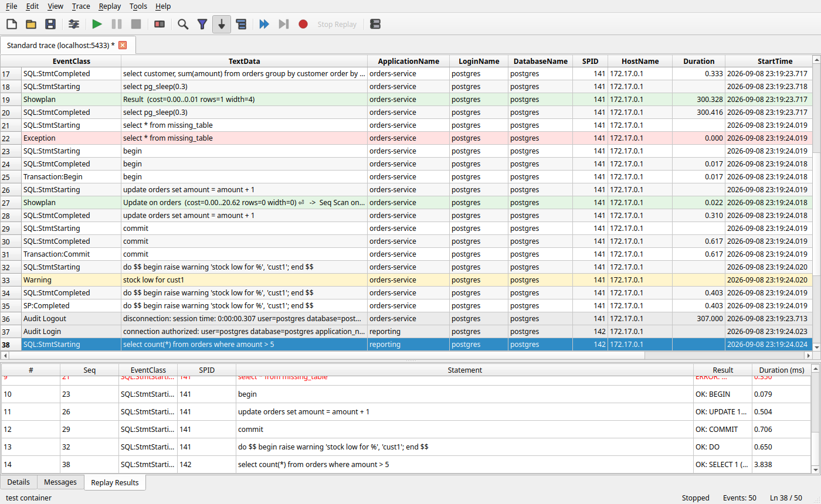This screenshot has height=504, width=821.
Task: Click the StartTime column header
Action: click(x=768, y=61)
